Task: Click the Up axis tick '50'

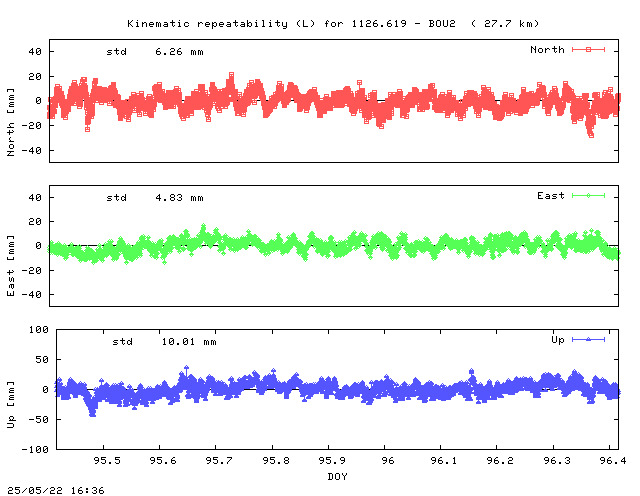Action: pyautogui.click(x=42, y=360)
